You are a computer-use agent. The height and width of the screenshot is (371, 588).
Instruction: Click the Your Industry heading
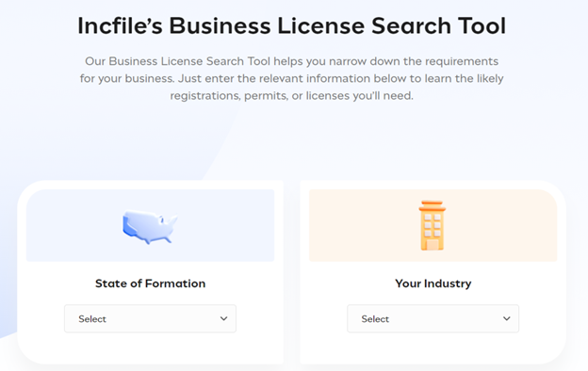433,283
